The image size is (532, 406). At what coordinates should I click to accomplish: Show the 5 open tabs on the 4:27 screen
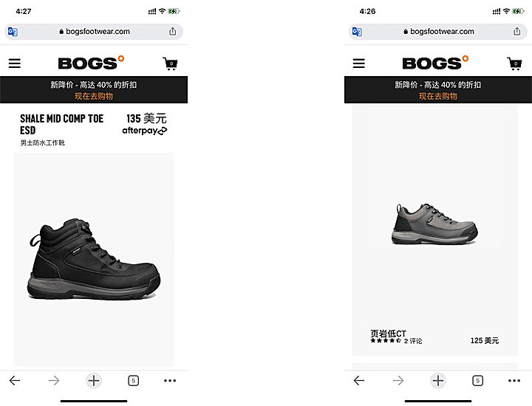[133, 381]
